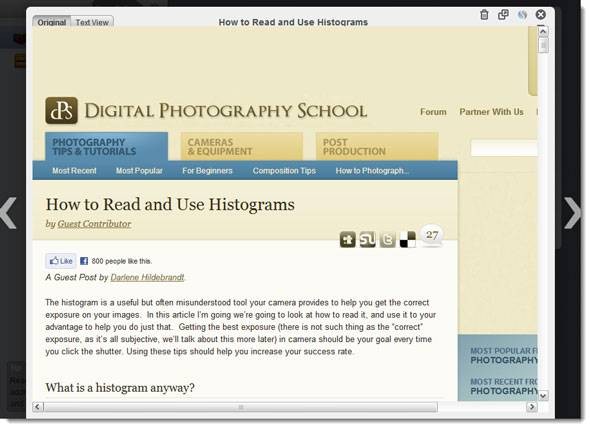The width and height of the screenshot is (590, 428).
Task: Click 'How to Read and Use Histograms' heading
Action: [170, 204]
